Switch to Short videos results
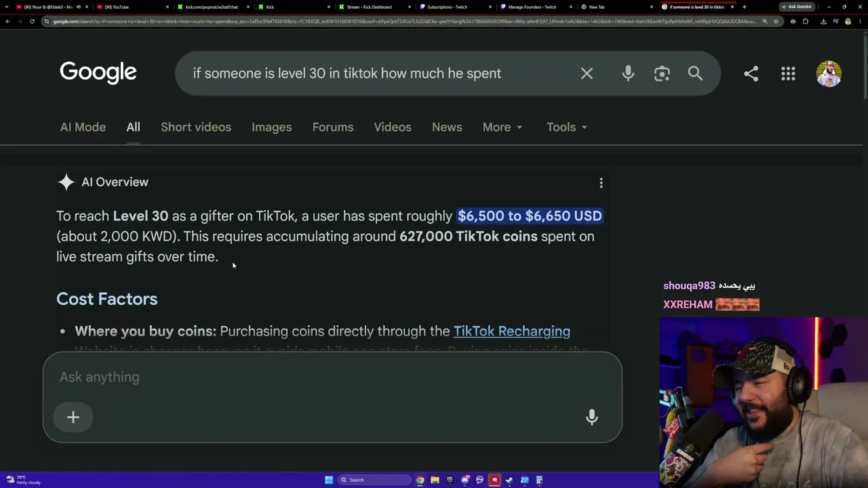The image size is (868, 488). 196,127
